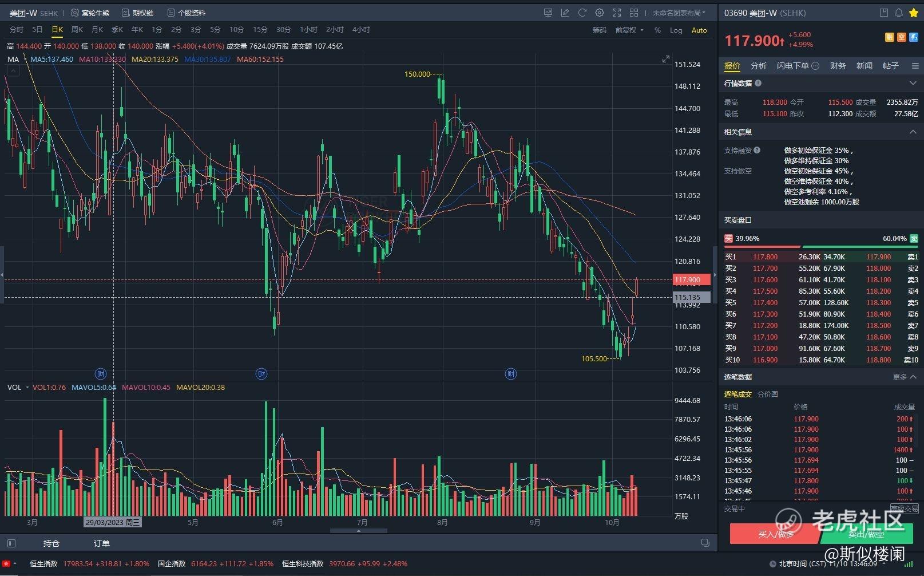Collapse the 行情数据 section chevron
This screenshot has height=576, width=924.
913,83
